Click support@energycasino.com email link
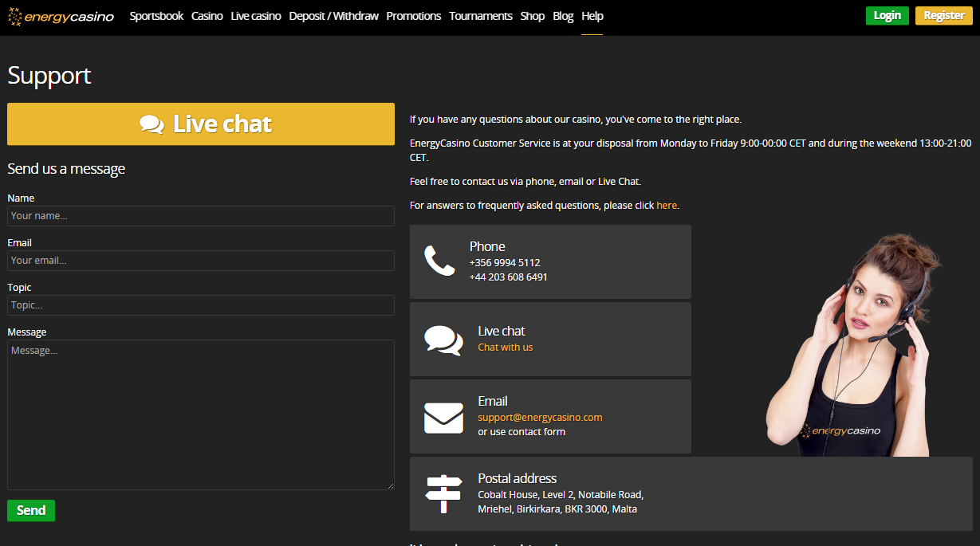 (x=540, y=418)
